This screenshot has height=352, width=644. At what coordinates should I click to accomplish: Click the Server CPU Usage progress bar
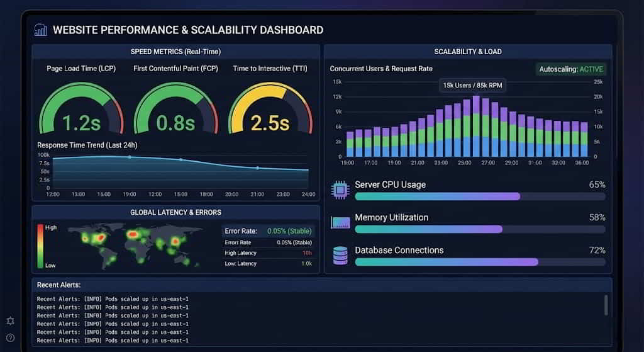(480, 196)
